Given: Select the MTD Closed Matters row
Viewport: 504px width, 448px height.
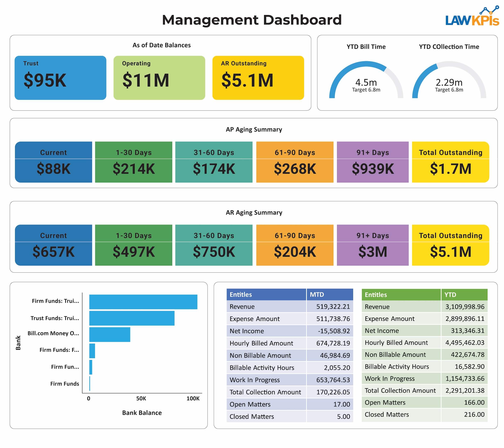Looking at the screenshot, I should (x=290, y=416).
